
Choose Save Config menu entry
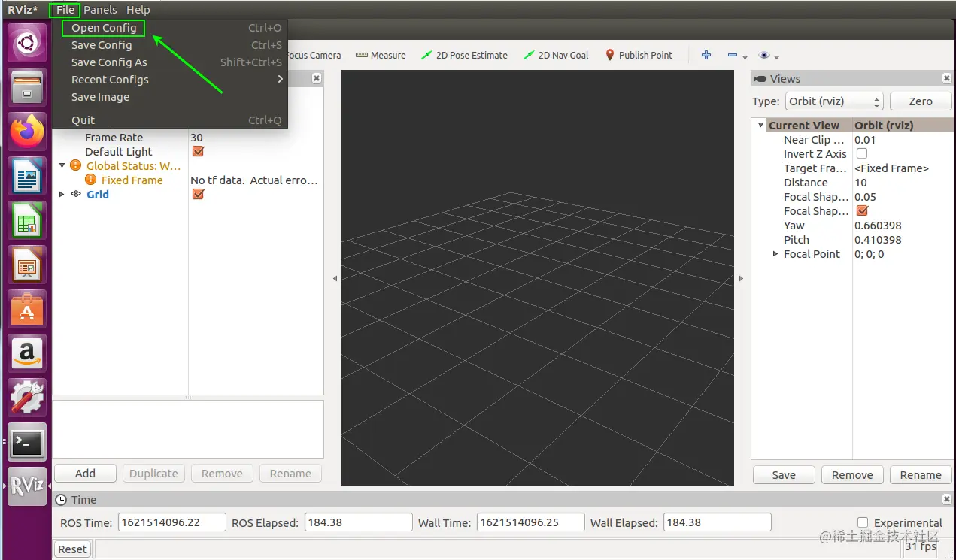point(170,45)
